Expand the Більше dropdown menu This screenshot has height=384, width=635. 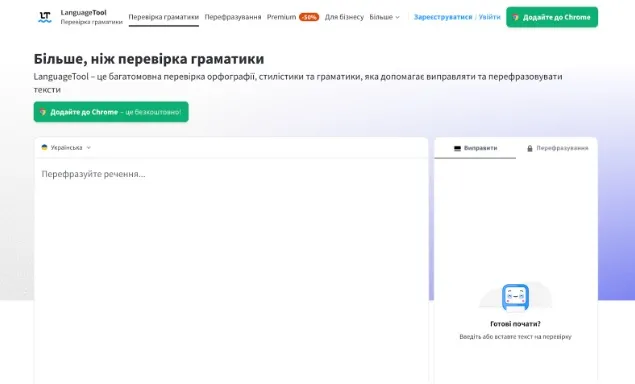pos(384,17)
